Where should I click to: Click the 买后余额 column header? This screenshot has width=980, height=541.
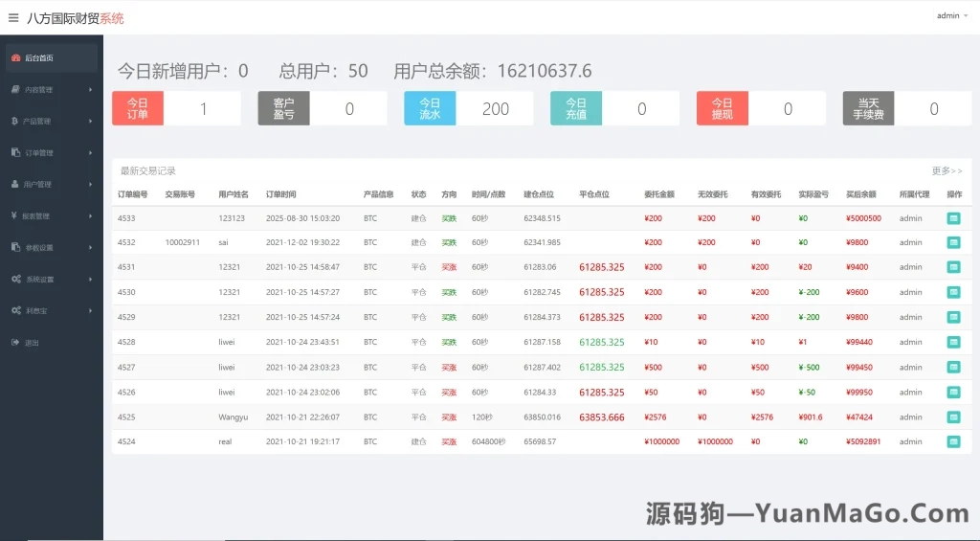[x=860, y=194]
